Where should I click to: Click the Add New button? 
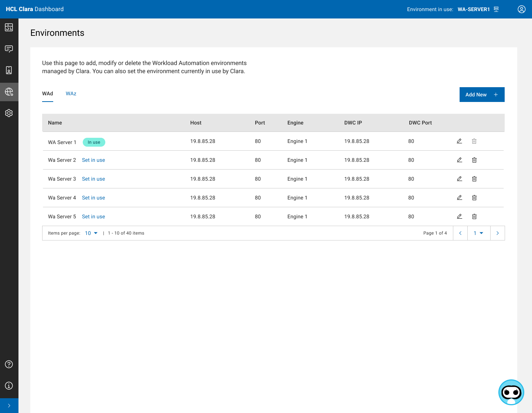(x=482, y=95)
